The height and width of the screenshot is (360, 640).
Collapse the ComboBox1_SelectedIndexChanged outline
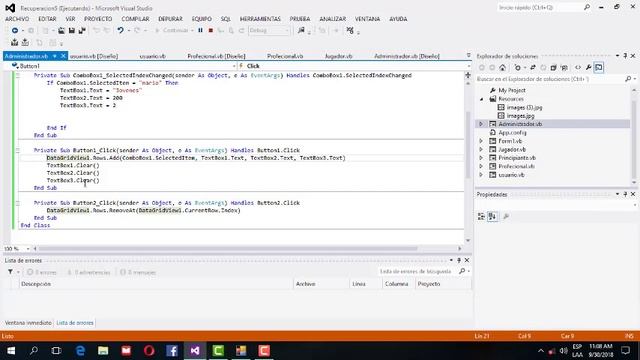(18, 76)
